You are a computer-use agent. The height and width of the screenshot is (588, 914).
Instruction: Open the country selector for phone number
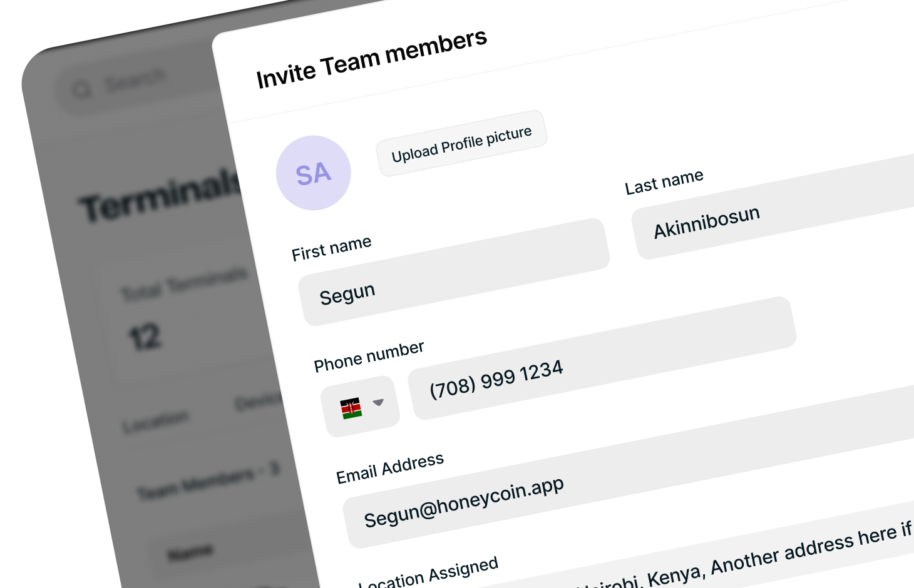(x=362, y=403)
